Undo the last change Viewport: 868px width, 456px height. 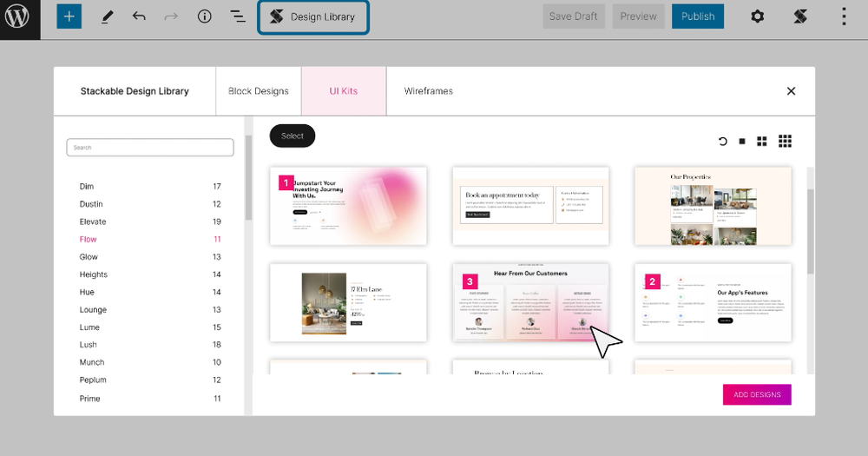[139, 17]
